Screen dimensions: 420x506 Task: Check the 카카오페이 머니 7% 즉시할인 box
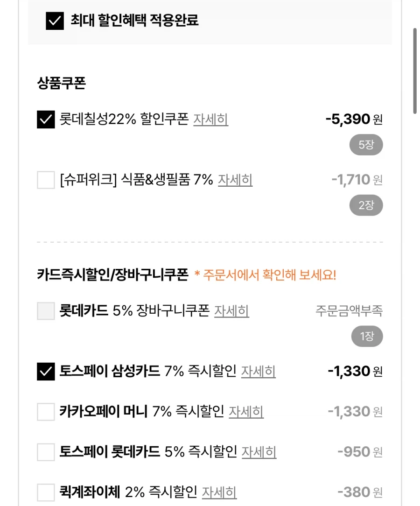coord(46,412)
